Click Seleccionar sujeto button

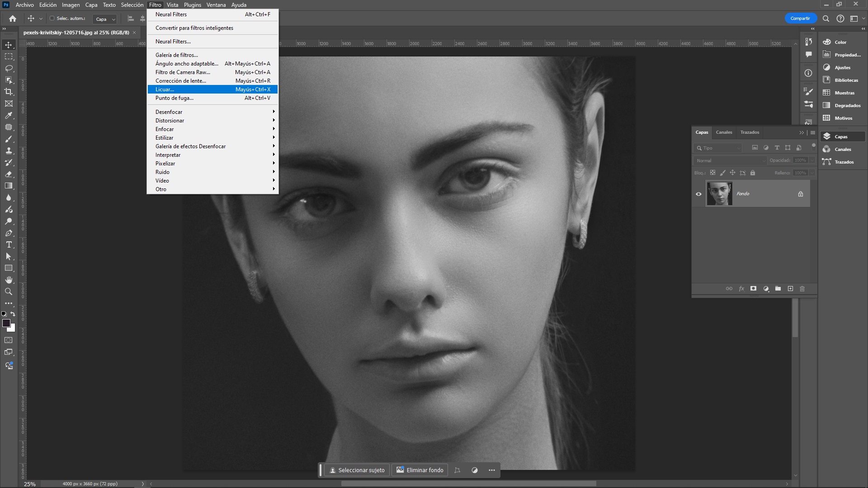coord(356,470)
